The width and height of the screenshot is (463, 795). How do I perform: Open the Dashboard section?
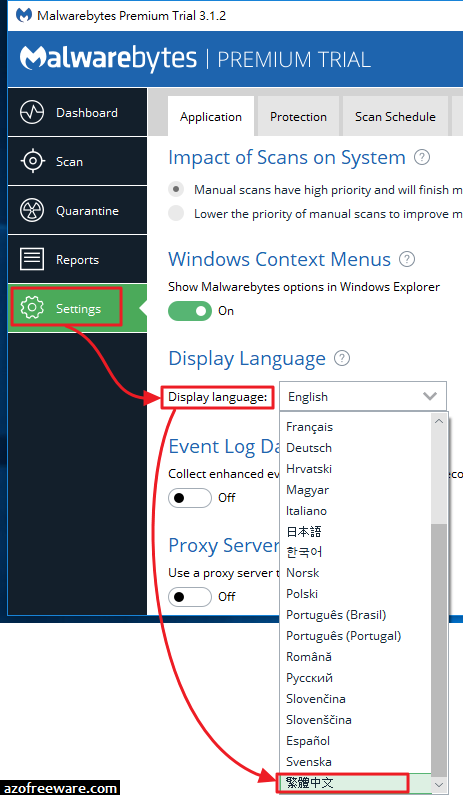click(78, 113)
